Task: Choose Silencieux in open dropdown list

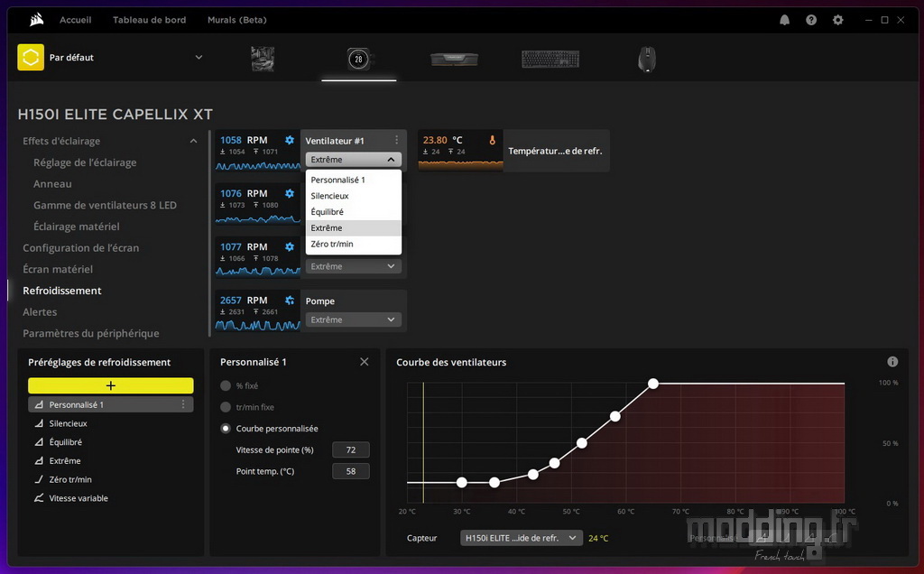Action: (354, 196)
